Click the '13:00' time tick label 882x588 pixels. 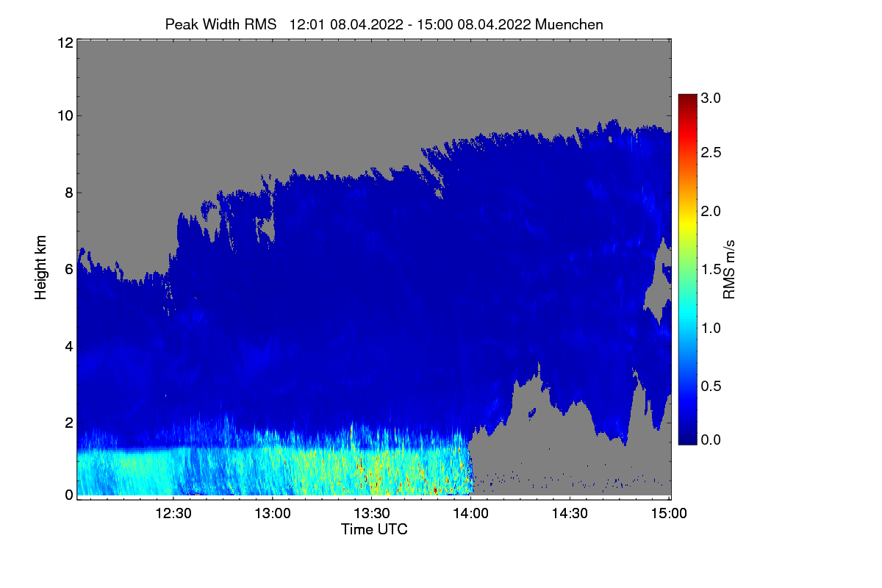coord(273,513)
